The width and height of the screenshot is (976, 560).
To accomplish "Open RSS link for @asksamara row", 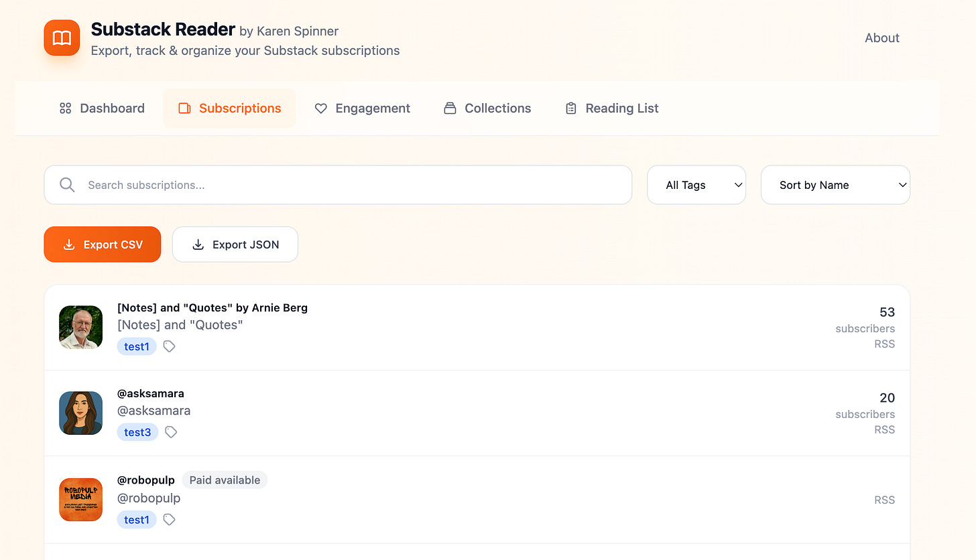I will pos(884,429).
